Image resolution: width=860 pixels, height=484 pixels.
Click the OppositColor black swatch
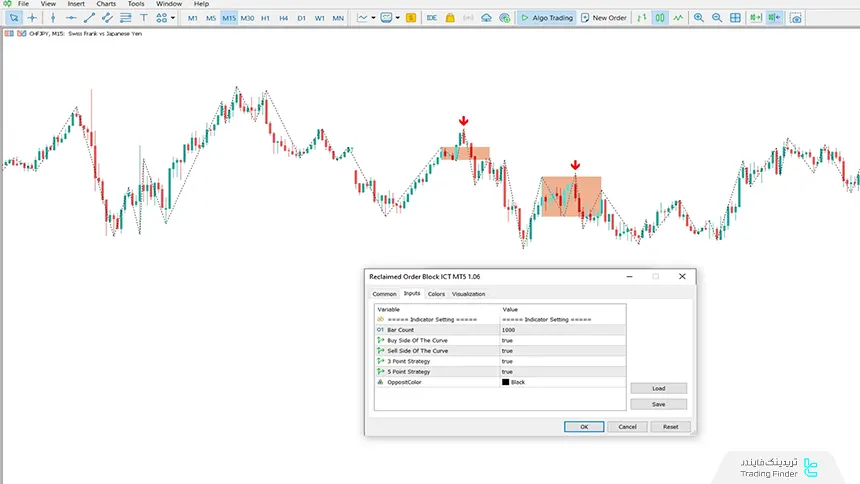506,382
